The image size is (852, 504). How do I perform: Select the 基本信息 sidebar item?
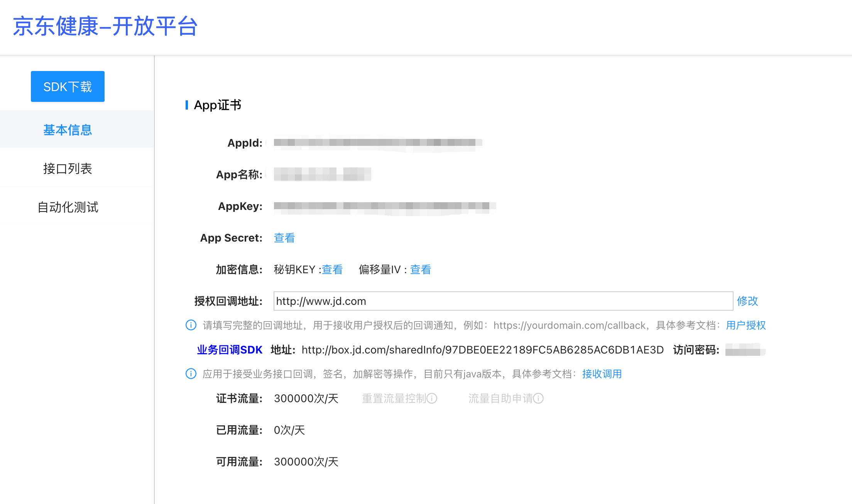[x=68, y=130]
